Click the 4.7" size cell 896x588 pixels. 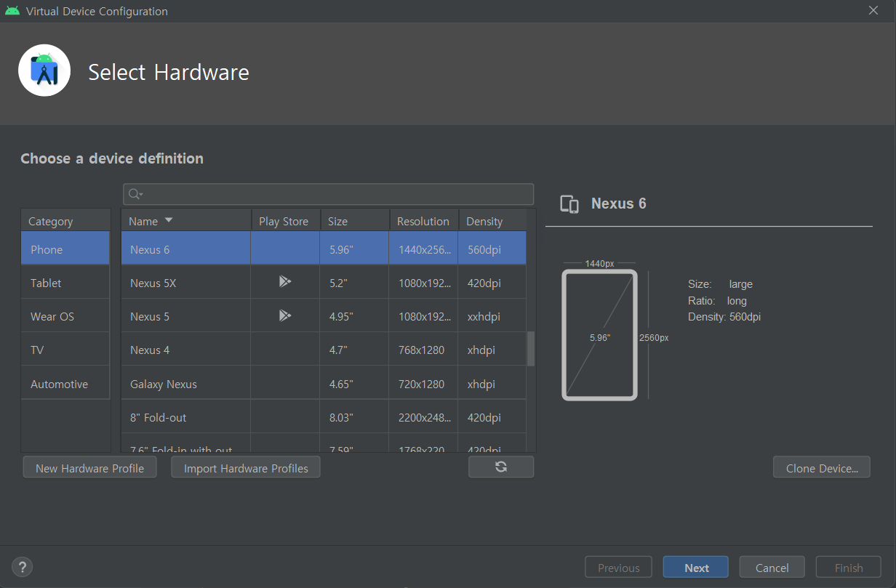coord(354,350)
